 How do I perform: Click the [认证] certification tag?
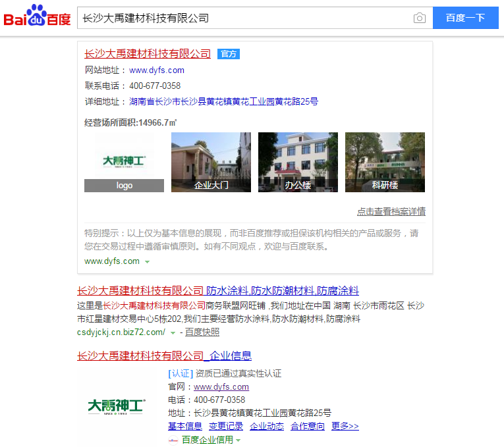(x=181, y=373)
